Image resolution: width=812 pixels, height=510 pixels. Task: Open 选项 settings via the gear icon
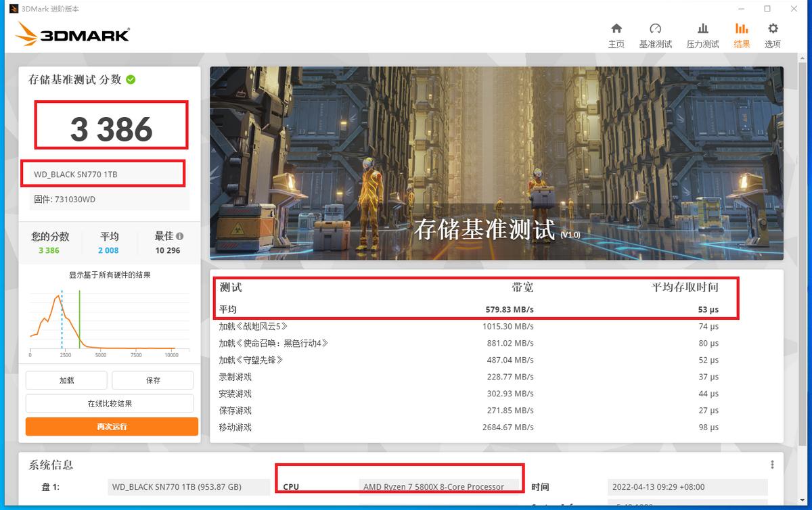[x=772, y=30]
